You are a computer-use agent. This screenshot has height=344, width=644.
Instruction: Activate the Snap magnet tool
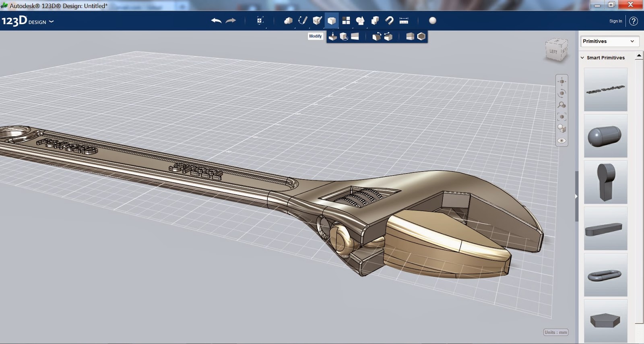pyautogui.click(x=389, y=21)
